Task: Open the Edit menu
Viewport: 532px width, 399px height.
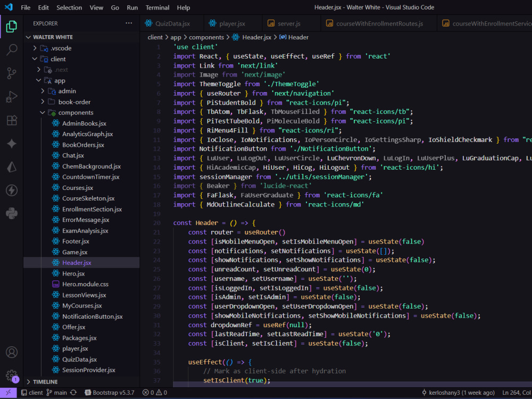Action: (x=43, y=7)
